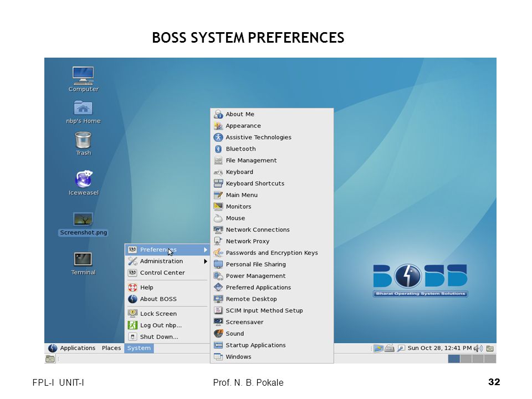The width and height of the screenshot is (532, 399).
Task: Open About Me preferences
Action: click(x=272, y=114)
